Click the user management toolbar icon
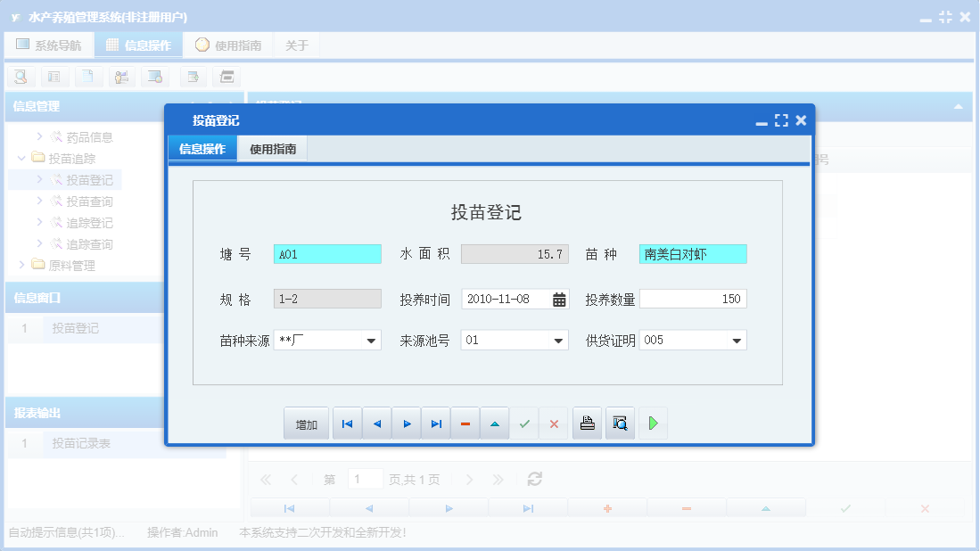Viewport: 980px width, 551px height. tap(121, 77)
